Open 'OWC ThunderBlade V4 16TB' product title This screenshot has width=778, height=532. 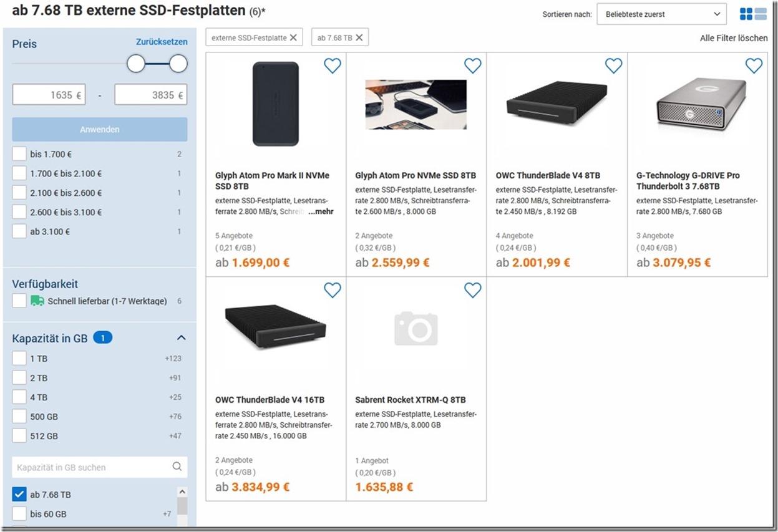tap(270, 400)
